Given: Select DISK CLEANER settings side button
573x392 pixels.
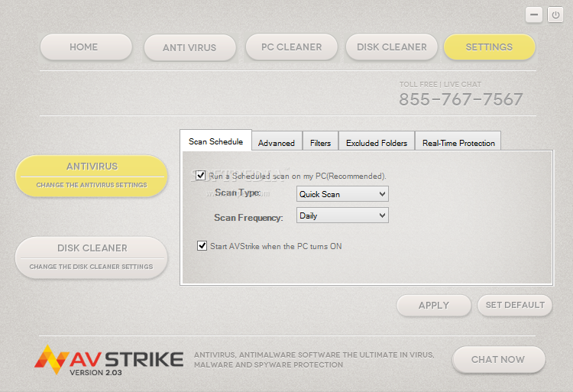Looking at the screenshot, I should point(92,258).
